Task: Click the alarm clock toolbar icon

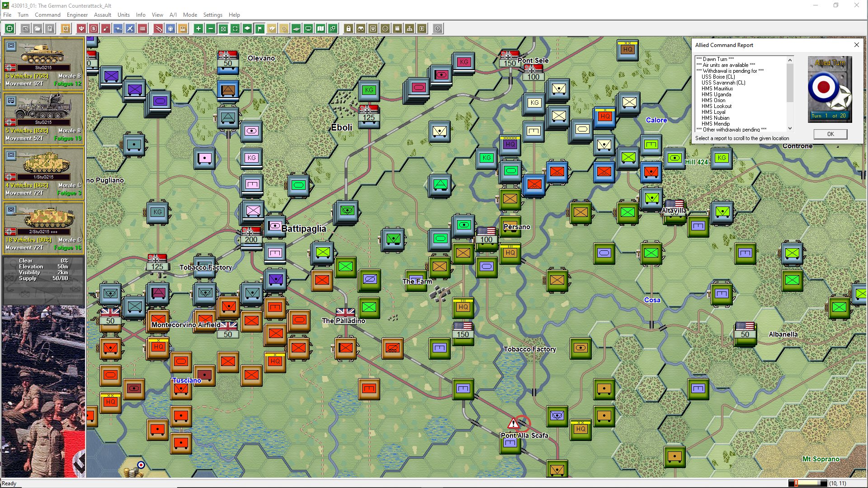Action: tap(66, 28)
